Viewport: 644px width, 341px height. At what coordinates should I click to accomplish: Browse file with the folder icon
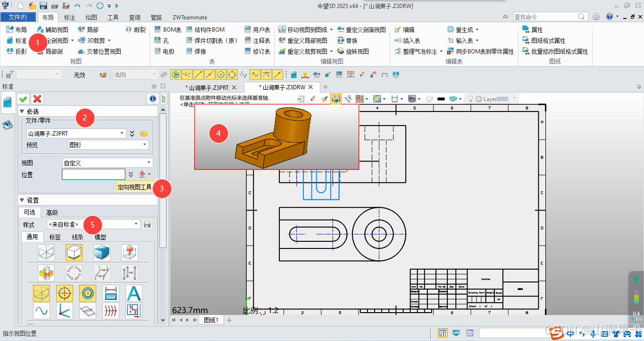(x=144, y=134)
